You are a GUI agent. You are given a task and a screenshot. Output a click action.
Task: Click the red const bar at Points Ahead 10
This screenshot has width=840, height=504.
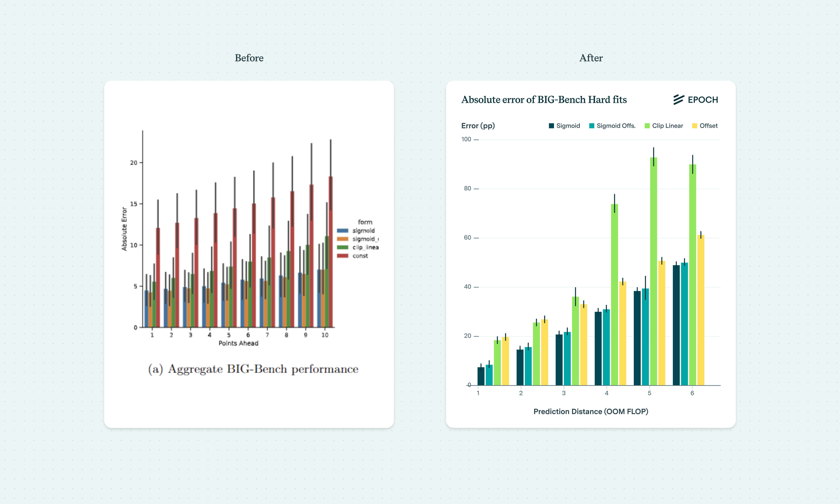point(330,252)
